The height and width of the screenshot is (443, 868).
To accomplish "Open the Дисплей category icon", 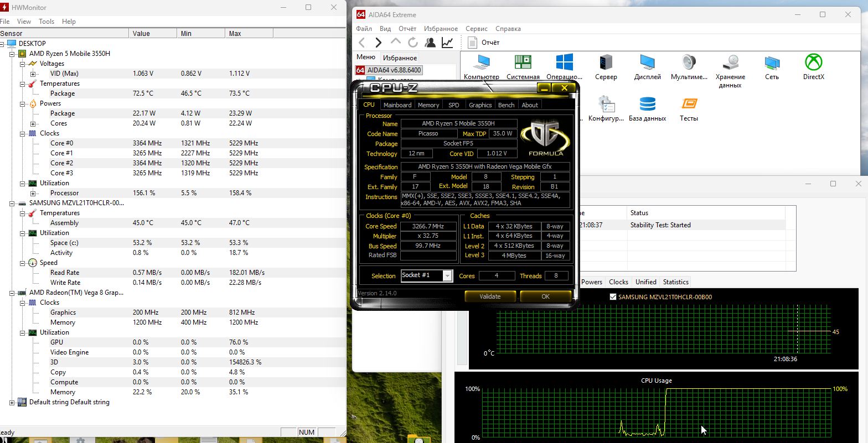I will coord(647,67).
